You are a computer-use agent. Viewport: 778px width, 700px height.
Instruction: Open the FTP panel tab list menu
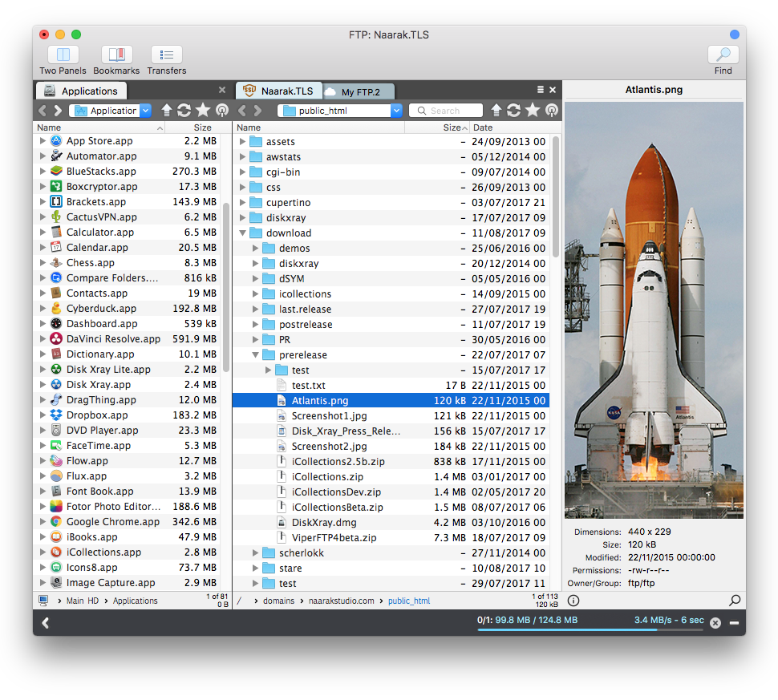(541, 89)
